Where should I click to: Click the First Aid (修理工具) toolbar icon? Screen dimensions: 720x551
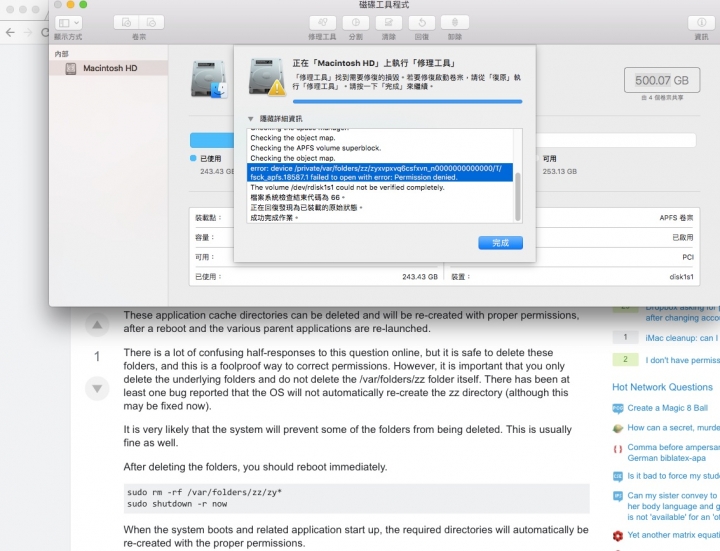point(323,22)
